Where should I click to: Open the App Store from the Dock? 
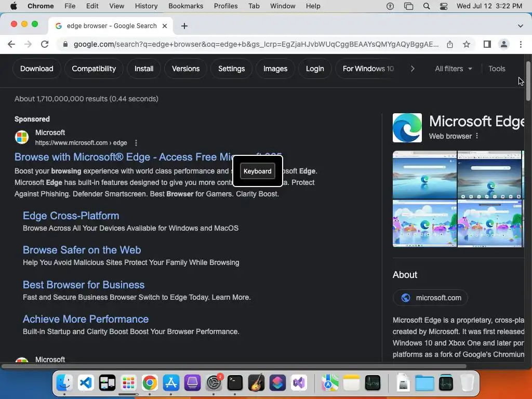[x=171, y=383]
